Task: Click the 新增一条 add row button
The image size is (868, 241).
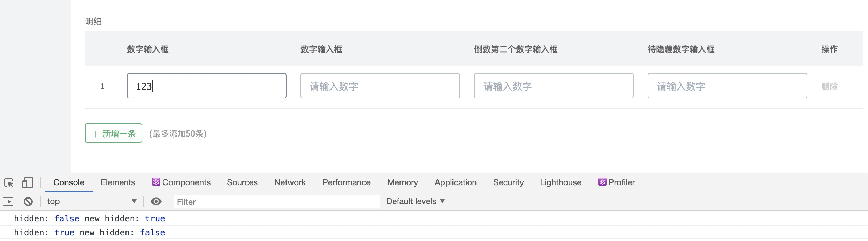Action: tap(114, 133)
